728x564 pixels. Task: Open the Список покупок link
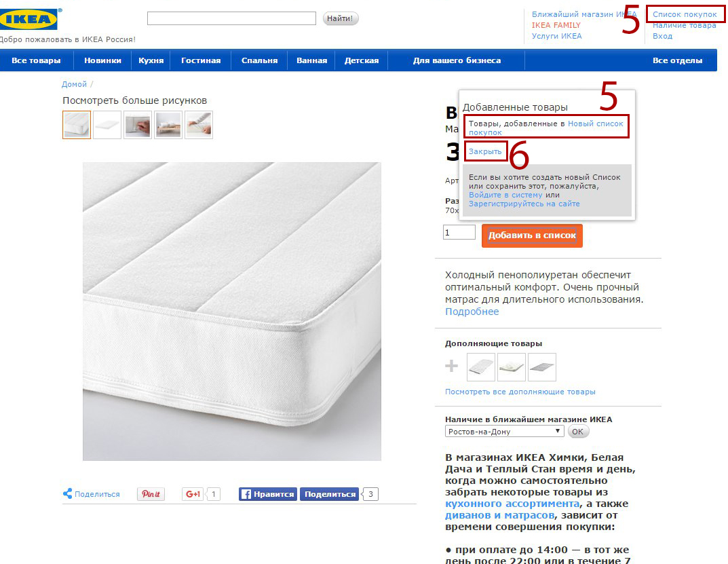pyautogui.click(x=685, y=14)
